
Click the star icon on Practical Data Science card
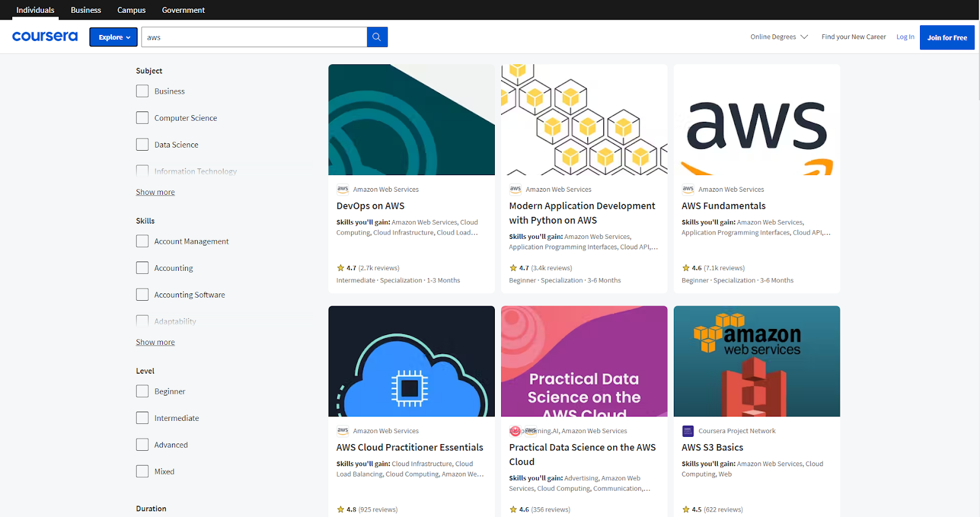point(513,509)
